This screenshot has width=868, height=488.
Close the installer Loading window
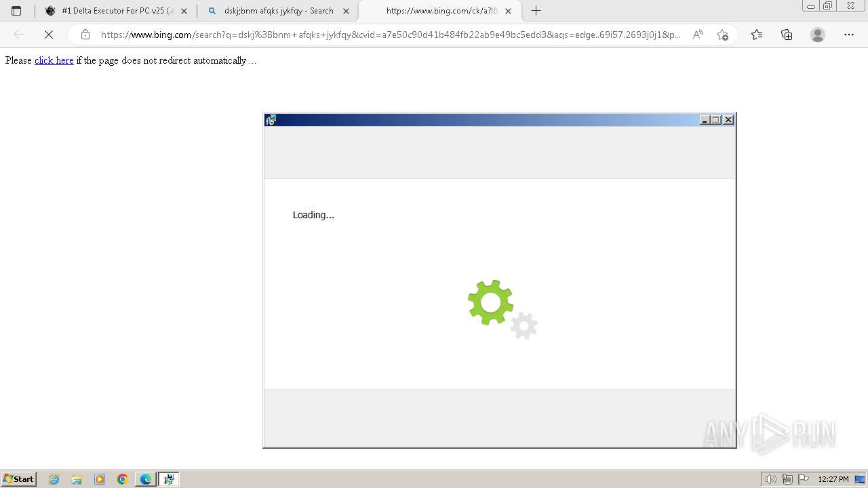[728, 120]
